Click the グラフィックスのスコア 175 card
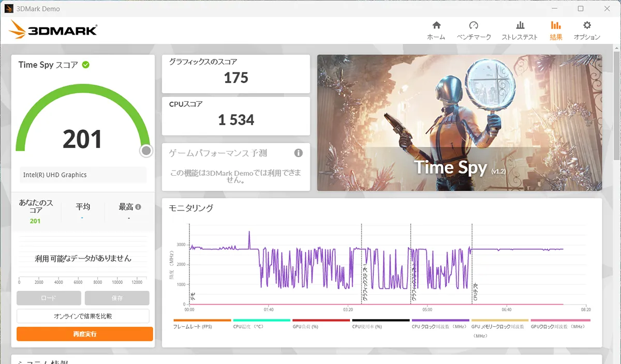Screen dimensions: 621x364 click(236, 74)
